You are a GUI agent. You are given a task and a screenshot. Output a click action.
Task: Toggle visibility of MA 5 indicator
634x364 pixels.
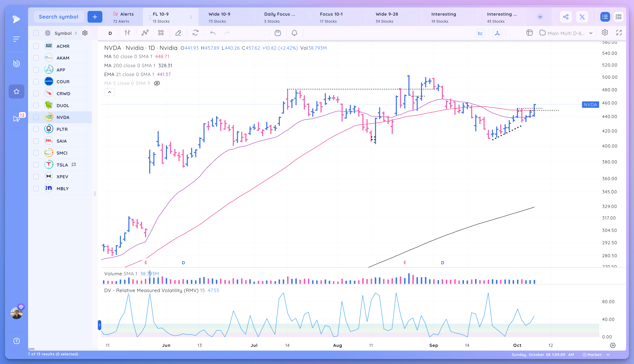[x=157, y=83]
